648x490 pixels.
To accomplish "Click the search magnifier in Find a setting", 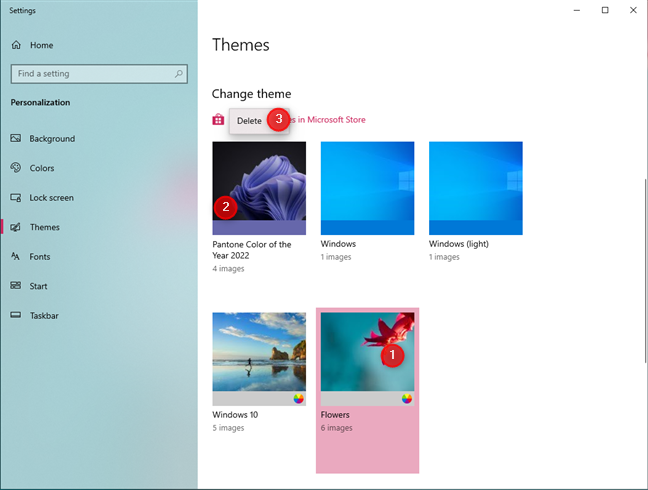I will click(x=179, y=74).
